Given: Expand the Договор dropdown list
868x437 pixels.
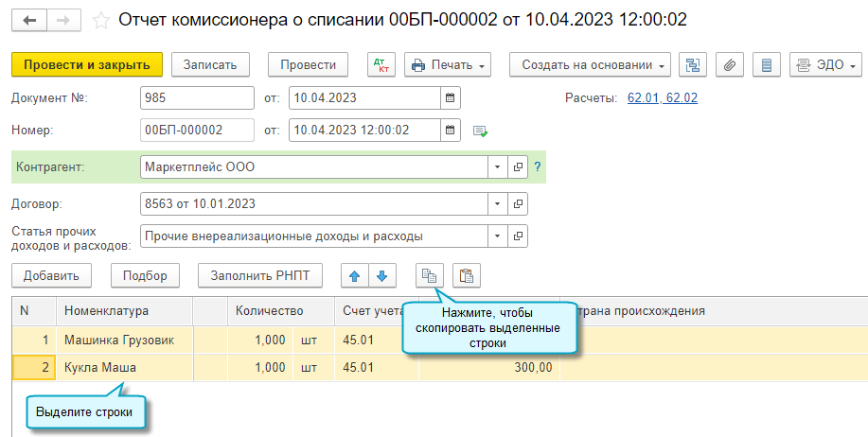Looking at the screenshot, I should click(x=497, y=204).
